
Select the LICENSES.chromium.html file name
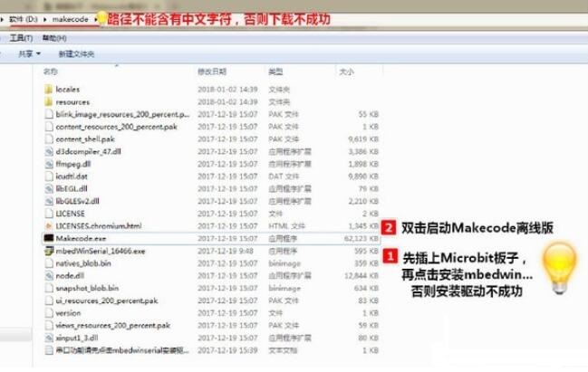(99, 226)
